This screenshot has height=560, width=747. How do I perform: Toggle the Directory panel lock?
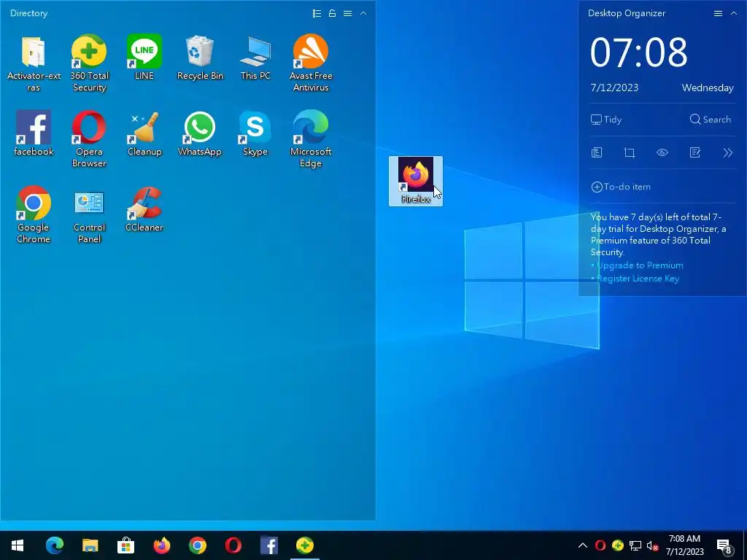tap(332, 13)
